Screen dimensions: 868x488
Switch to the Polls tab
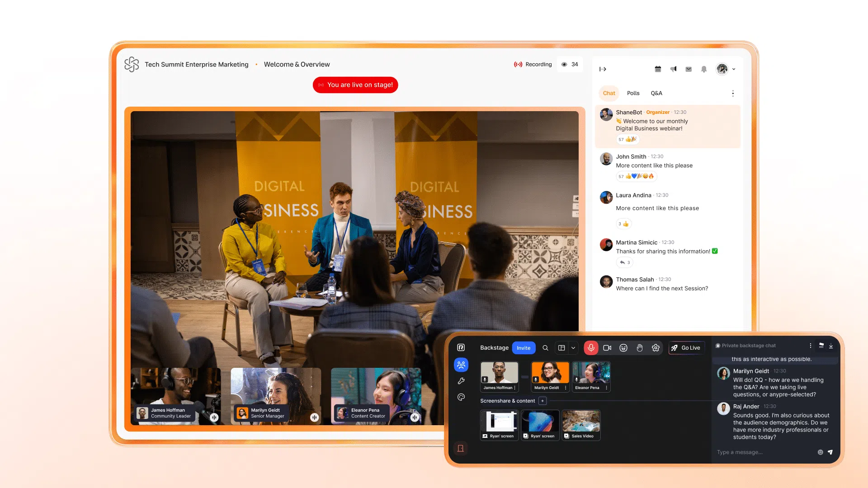point(633,93)
